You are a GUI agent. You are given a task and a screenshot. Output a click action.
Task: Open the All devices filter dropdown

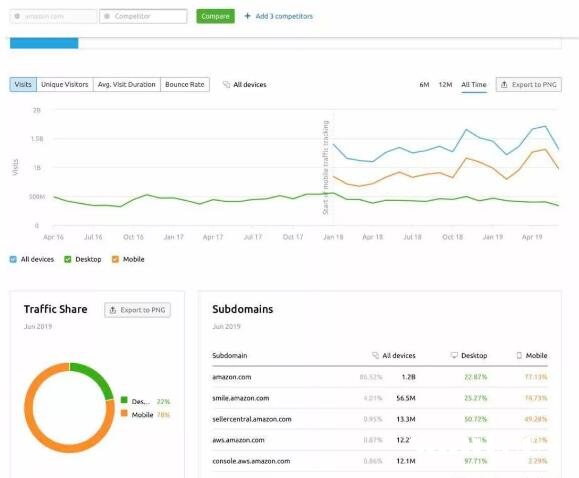(244, 85)
